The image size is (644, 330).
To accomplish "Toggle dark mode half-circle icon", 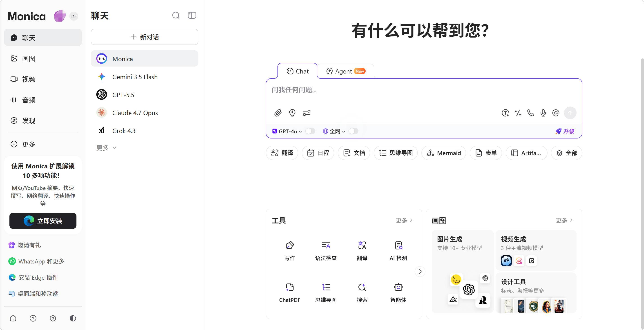I will coord(73,318).
